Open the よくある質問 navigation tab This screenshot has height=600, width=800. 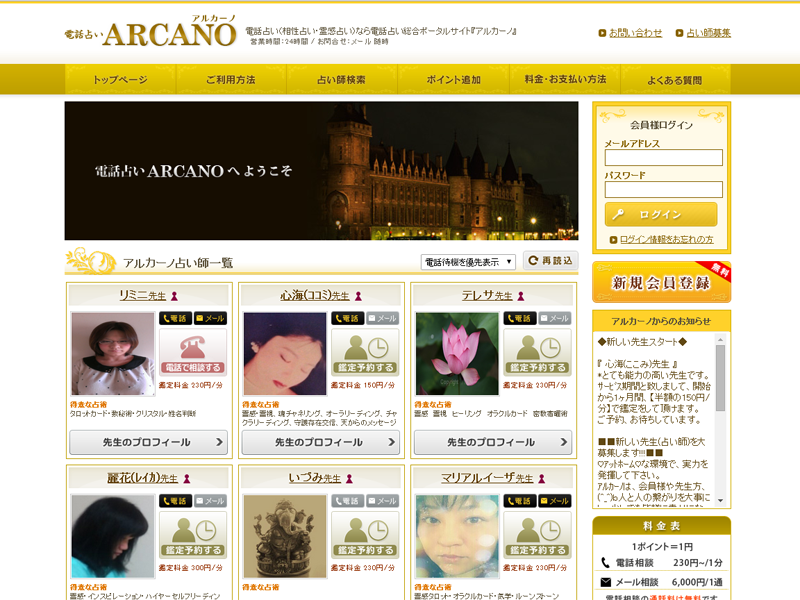pos(675,80)
